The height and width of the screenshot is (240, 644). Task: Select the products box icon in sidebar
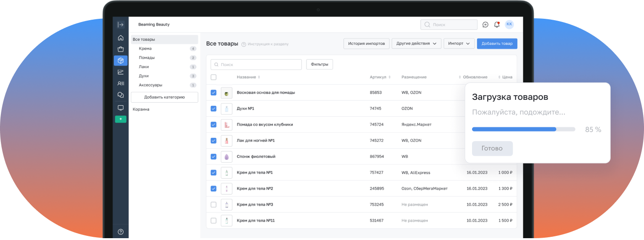tap(121, 60)
